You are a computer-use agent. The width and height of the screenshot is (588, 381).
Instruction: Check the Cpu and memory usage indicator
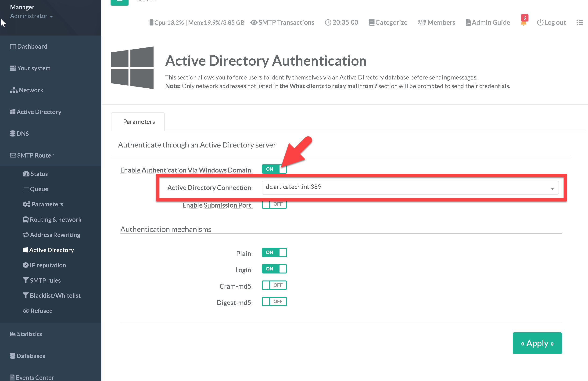(x=196, y=22)
